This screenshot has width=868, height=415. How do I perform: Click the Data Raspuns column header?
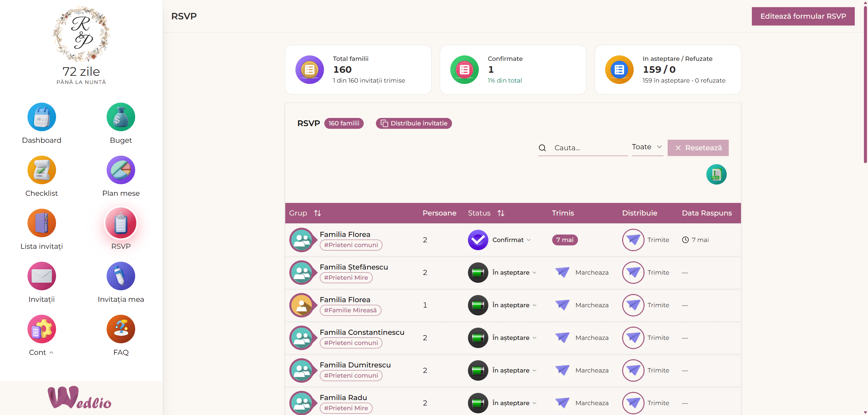[707, 213]
